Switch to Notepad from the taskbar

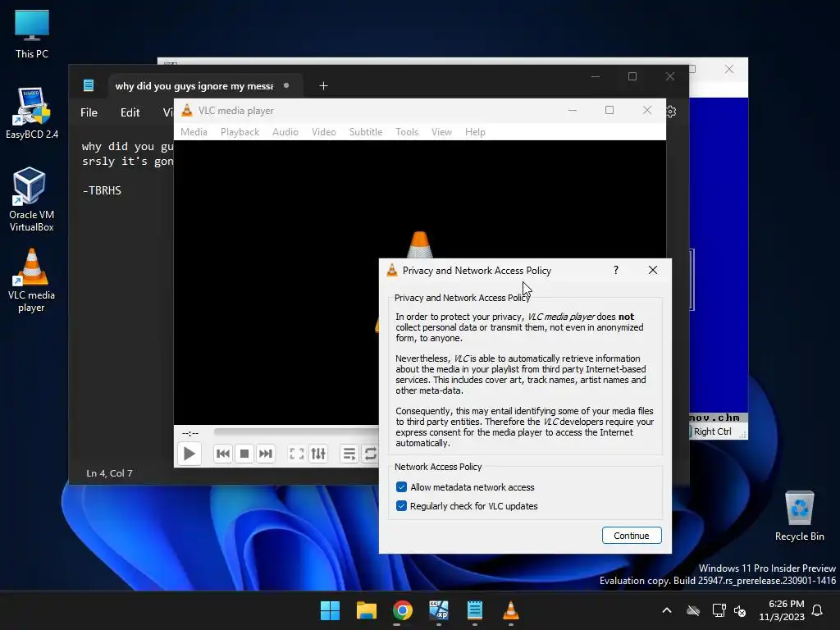coord(475,610)
